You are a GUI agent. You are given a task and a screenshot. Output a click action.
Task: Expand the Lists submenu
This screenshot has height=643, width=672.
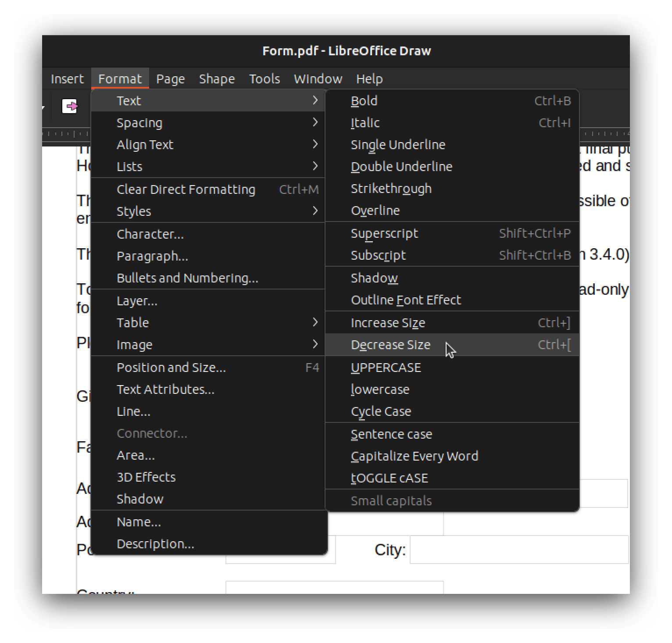[208, 167]
